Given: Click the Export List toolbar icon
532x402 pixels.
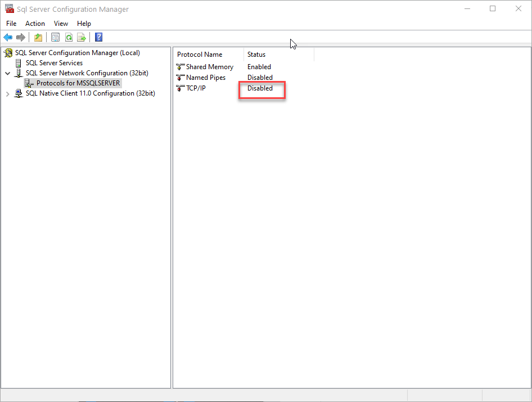Looking at the screenshot, I should [82, 37].
